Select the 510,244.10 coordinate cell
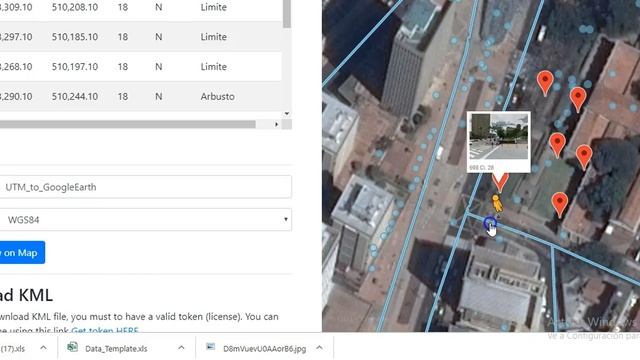 tap(75, 96)
